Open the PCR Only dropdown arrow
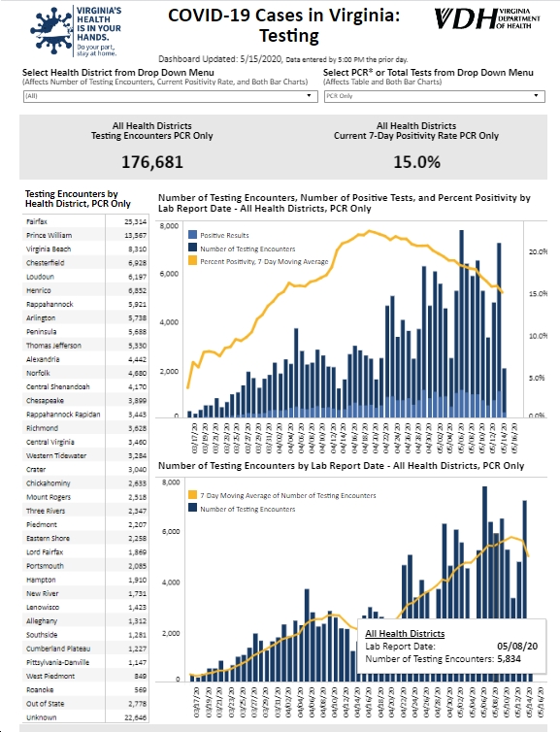This screenshot has width=560, height=732. click(x=536, y=96)
